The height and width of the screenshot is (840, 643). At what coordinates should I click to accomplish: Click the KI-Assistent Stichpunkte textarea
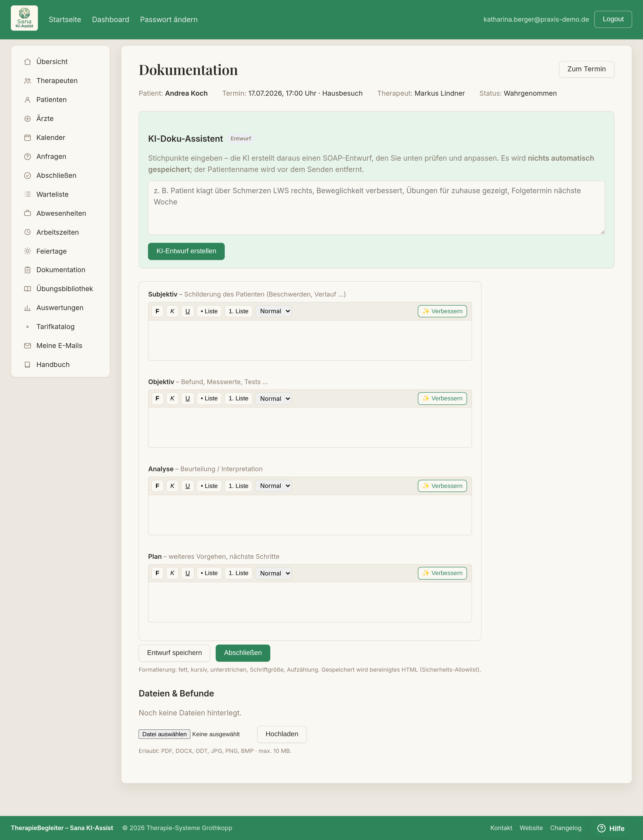pyautogui.click(x=377, y=207)
